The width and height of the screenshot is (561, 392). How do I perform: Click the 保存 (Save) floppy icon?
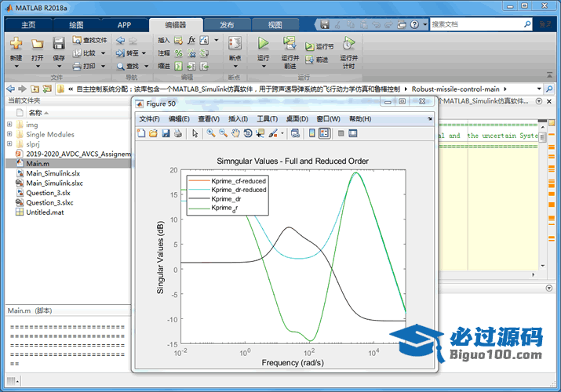coord(59,43)
